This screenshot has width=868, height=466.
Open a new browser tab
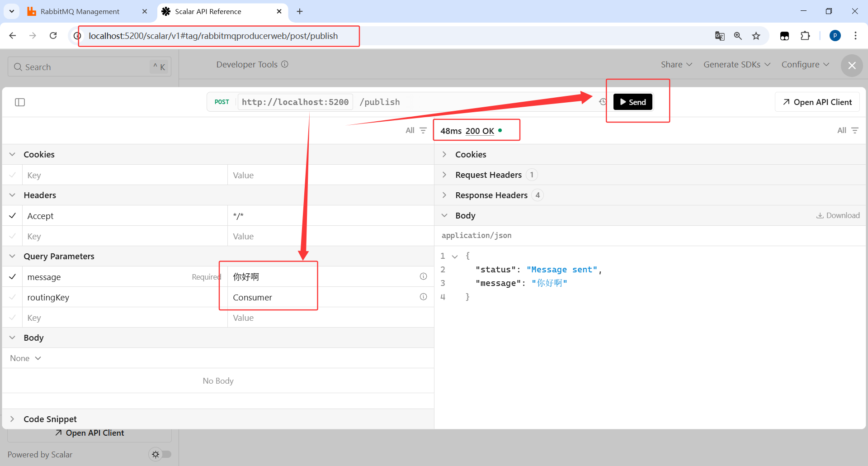(x=300, y=11)
